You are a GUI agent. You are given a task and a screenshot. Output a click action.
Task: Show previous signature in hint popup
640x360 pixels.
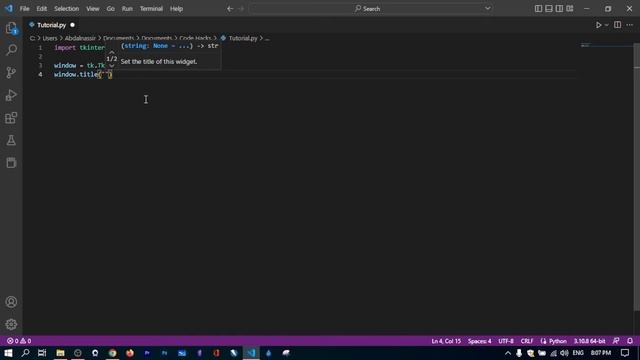(x=111, y=52)
